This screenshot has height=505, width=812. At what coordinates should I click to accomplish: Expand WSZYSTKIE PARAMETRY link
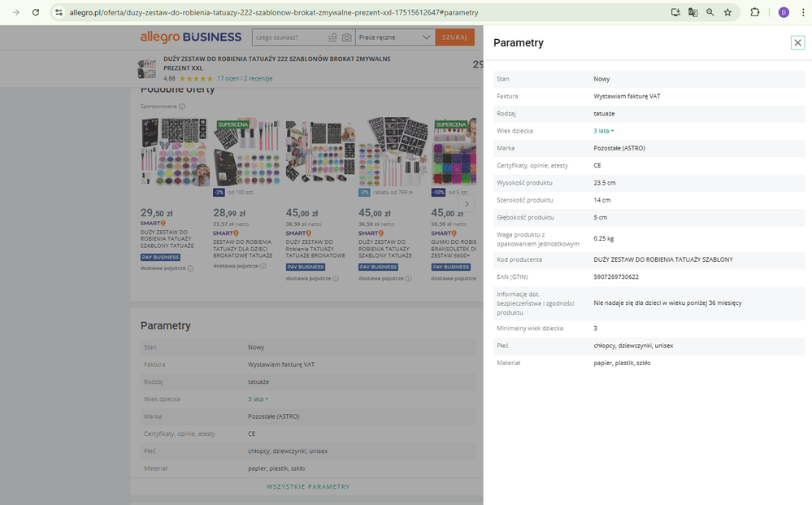[308, 486]
